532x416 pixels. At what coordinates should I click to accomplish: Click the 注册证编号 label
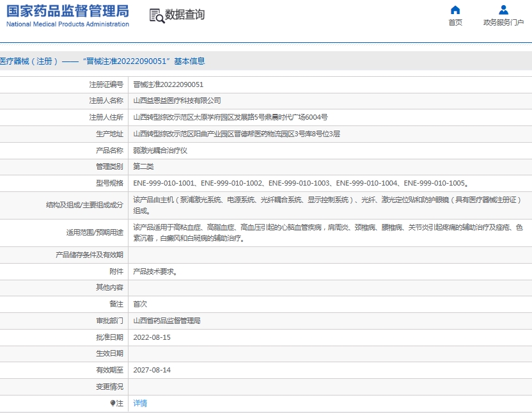[106, 84]
